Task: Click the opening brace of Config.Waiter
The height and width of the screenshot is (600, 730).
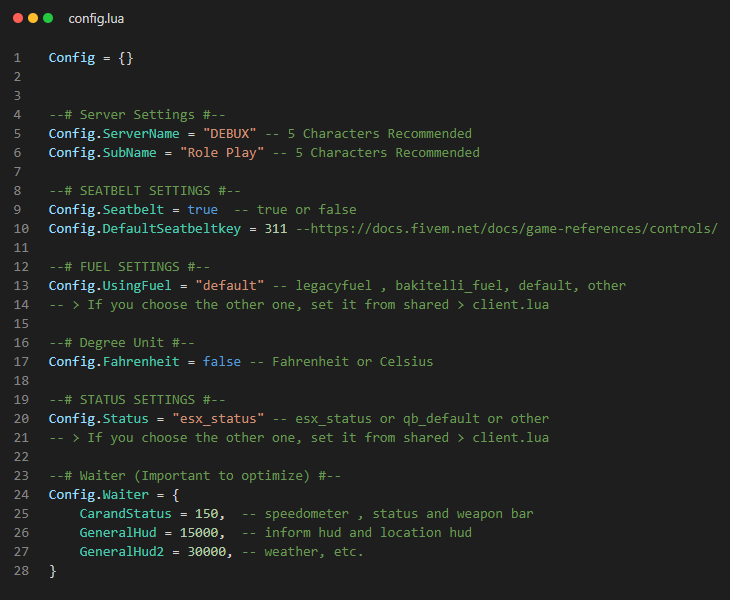Action: tap(176, 495)
